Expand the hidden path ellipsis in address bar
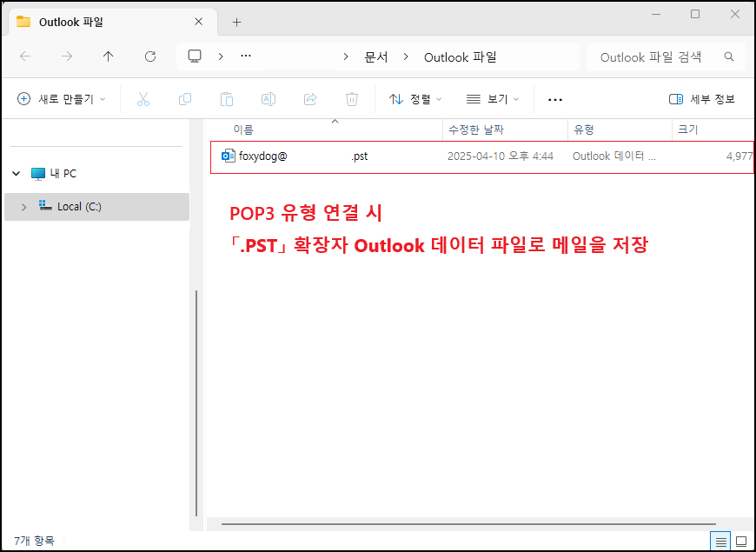Viewport: 756px width, 552px height. [x=246, y=56]
